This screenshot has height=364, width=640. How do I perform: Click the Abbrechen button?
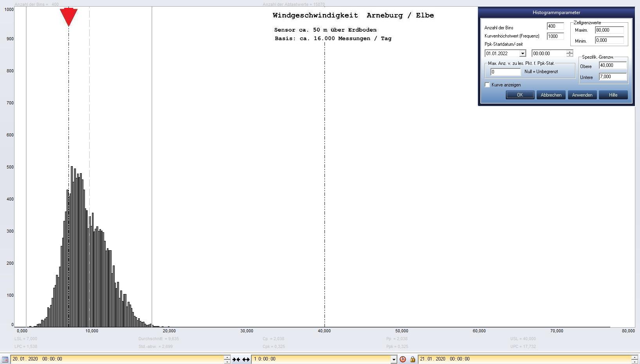551,95
